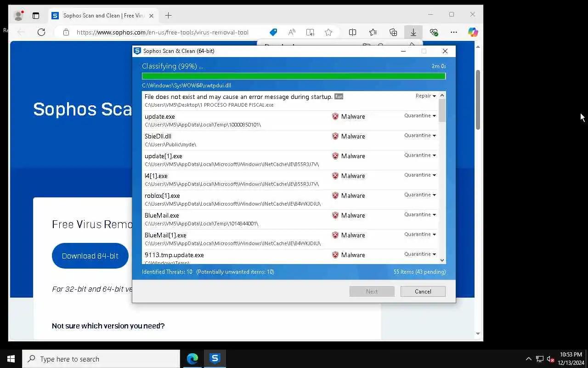
Task: Select the BlueMail.exe file name
Action: click(x=162, y=215)
